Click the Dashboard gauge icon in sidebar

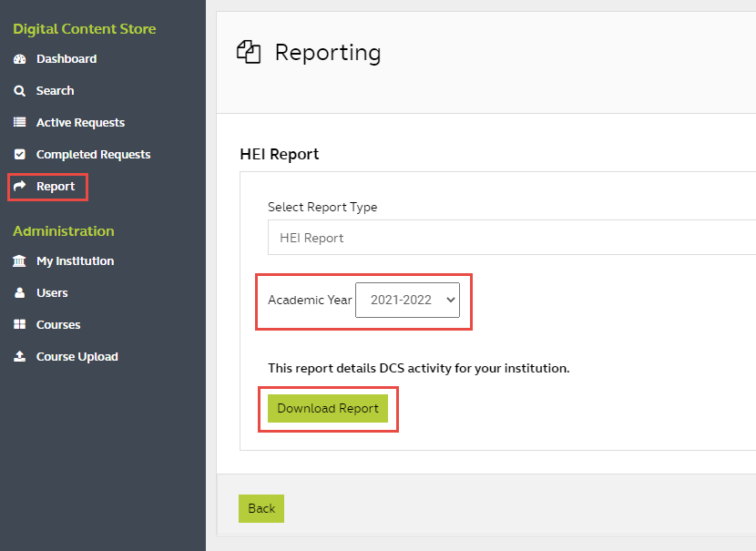pyautogui.click(x=19, y=59)
